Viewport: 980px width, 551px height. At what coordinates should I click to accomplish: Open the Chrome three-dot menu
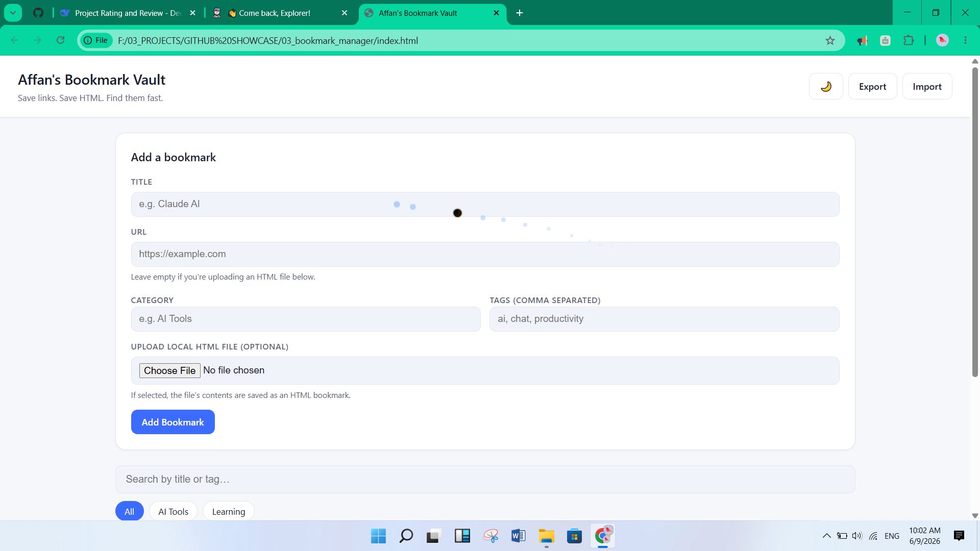click(x=965, y=40)
